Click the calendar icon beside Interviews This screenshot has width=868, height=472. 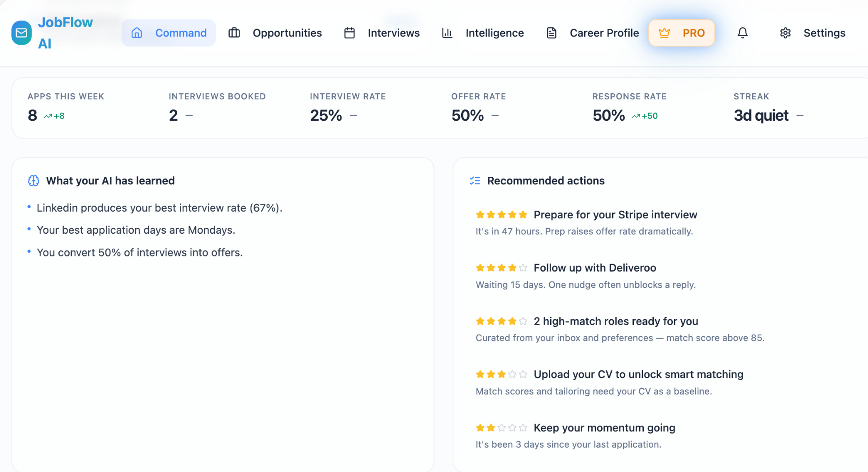tap(349, 33)
